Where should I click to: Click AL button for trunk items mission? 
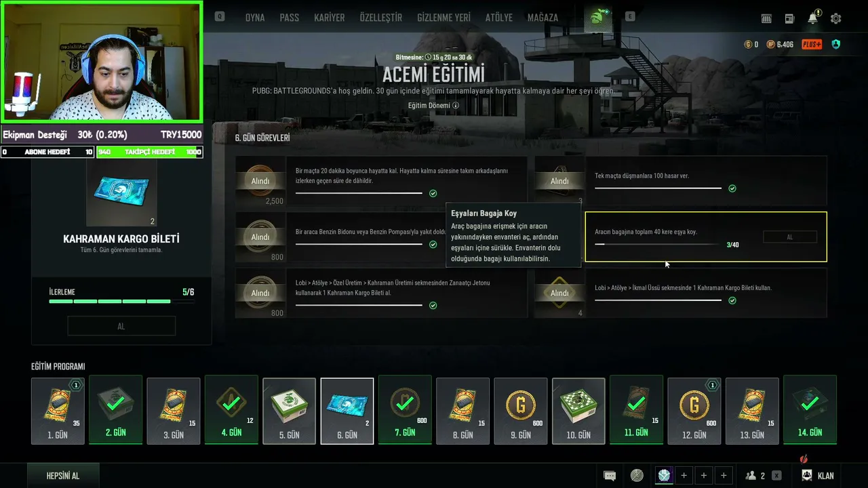tap(790, 237)
